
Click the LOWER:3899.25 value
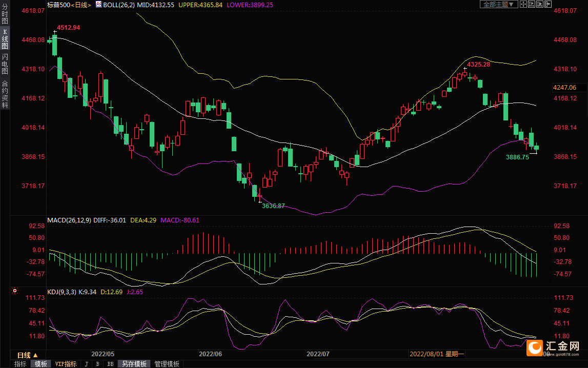(250, 5)
